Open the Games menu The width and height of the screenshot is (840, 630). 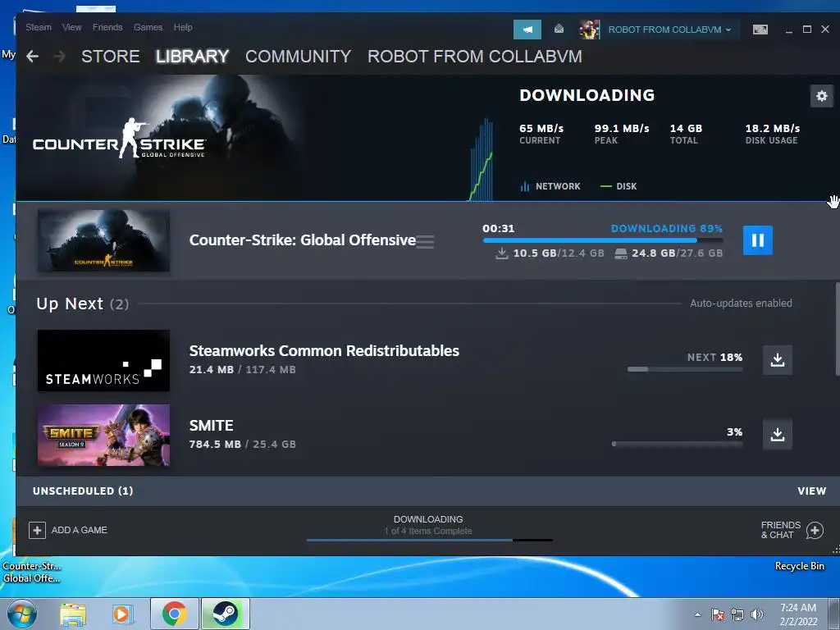pyautogui.click(x=148, y=27)
